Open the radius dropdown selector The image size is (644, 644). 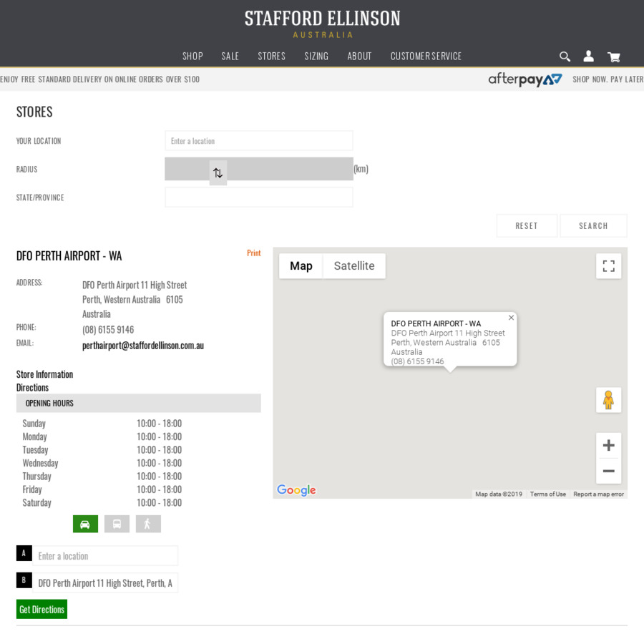coord(259,169)
